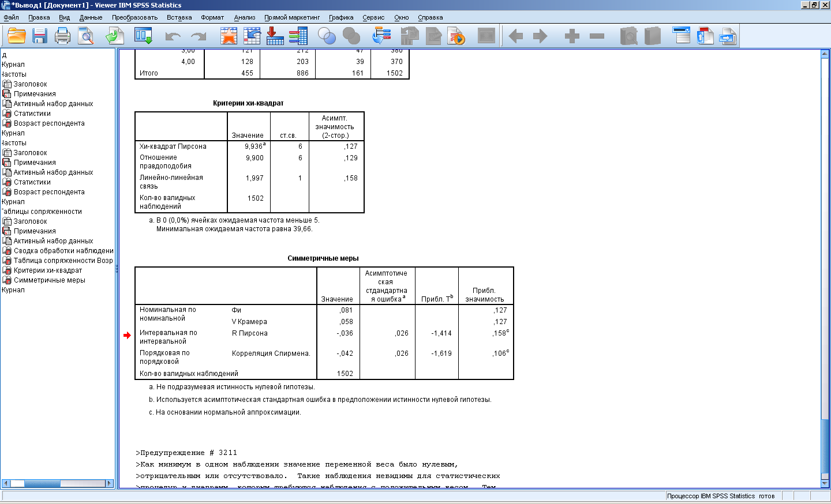Click the Insert Text icon
The image size is (831, 504).
[x=728, y=36]
